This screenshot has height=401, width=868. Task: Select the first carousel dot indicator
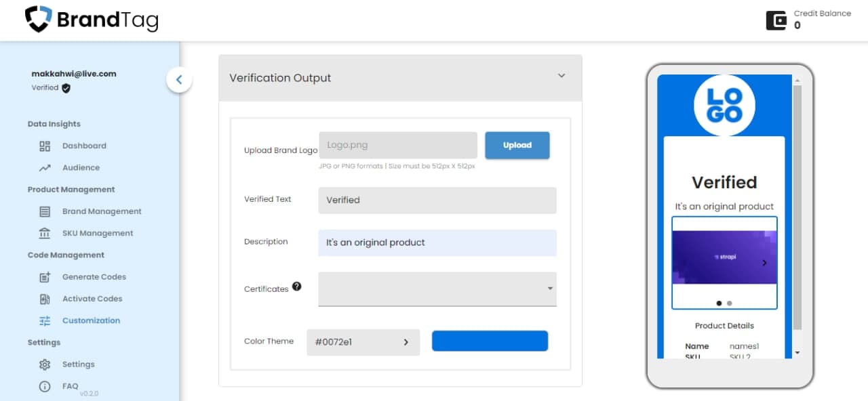point(719,303)
